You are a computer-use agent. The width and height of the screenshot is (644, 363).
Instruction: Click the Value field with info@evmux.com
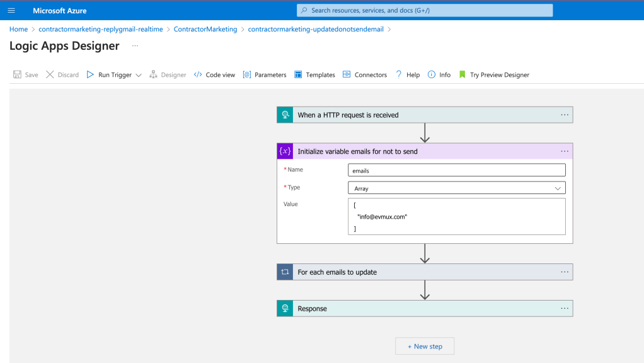(457, 216)
